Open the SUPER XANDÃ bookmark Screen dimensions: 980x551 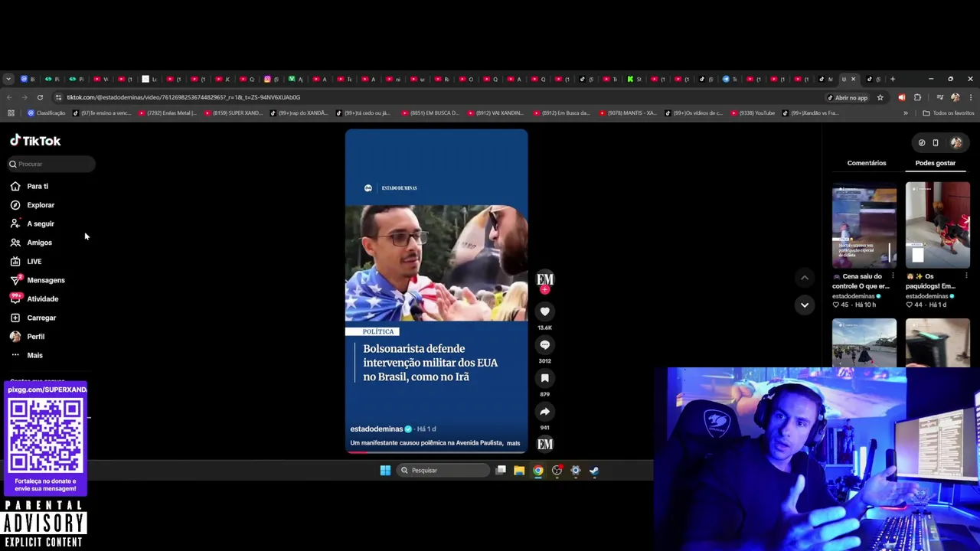[x=234, y=113]
